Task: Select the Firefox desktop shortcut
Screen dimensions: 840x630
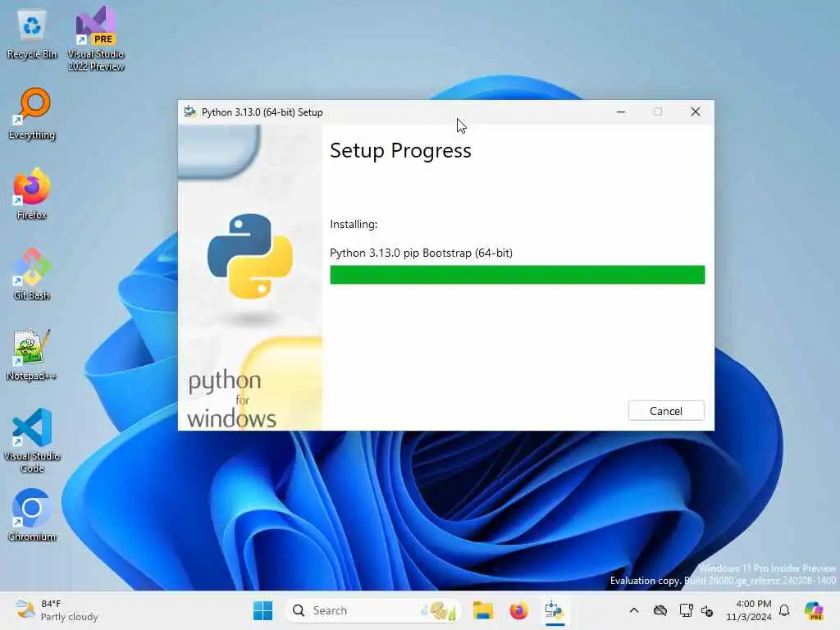Action: pyautogui.click(x=32, y=194)
